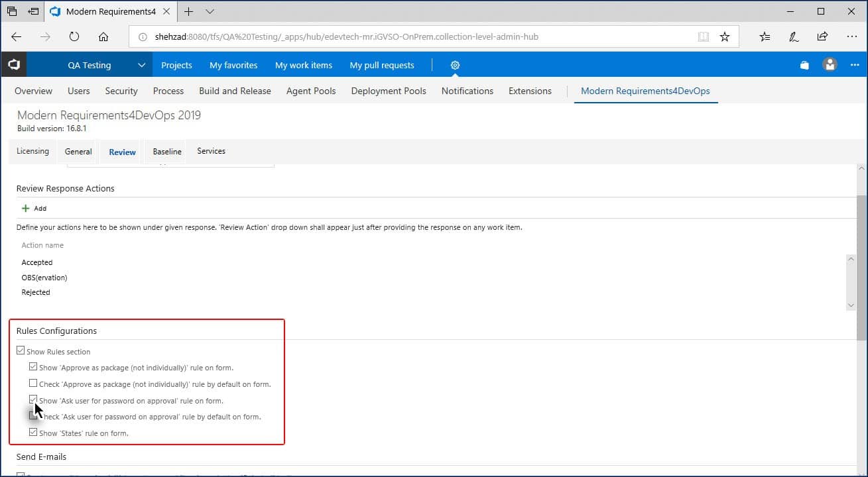The height and width of the screenshot is (477, 868).
Task: Open Notifications tab
Action: pos(467,91)
